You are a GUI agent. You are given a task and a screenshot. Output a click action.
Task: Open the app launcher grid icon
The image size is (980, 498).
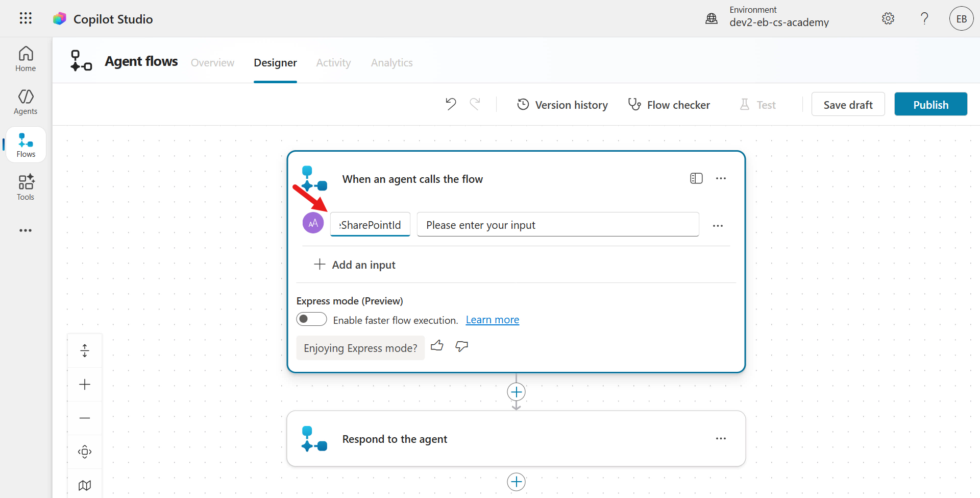pos(26,18)
